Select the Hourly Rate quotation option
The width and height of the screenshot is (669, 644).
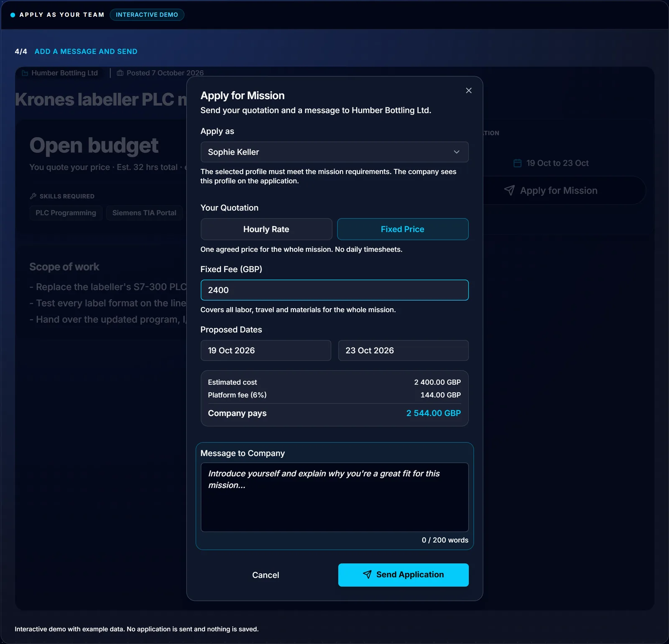pos(266,229)
